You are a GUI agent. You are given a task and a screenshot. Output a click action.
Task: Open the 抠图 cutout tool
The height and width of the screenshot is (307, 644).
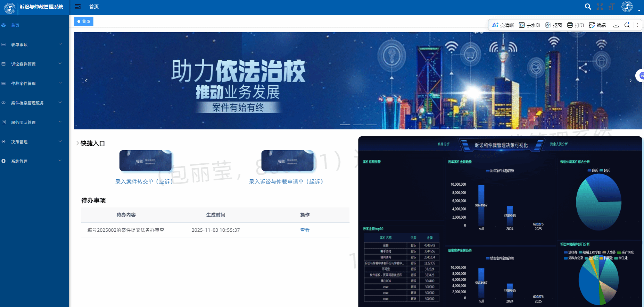click(x=554, y=25)
